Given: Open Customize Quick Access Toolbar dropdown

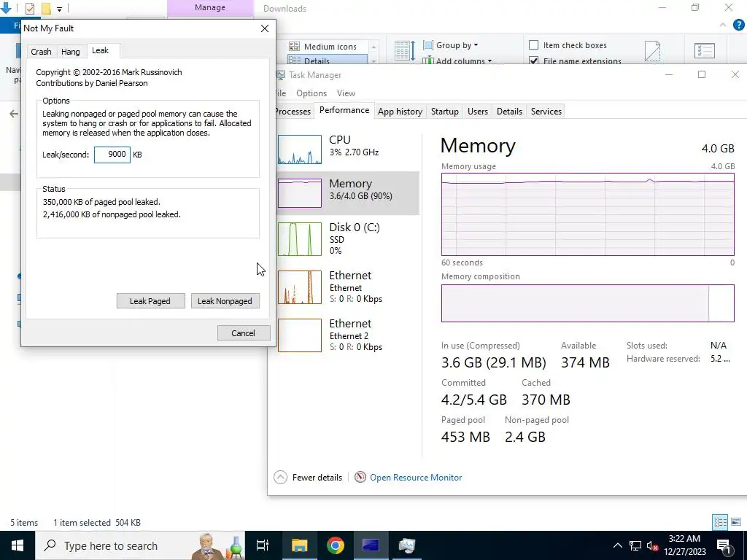Looking at the screenshot, I should 59,9.
